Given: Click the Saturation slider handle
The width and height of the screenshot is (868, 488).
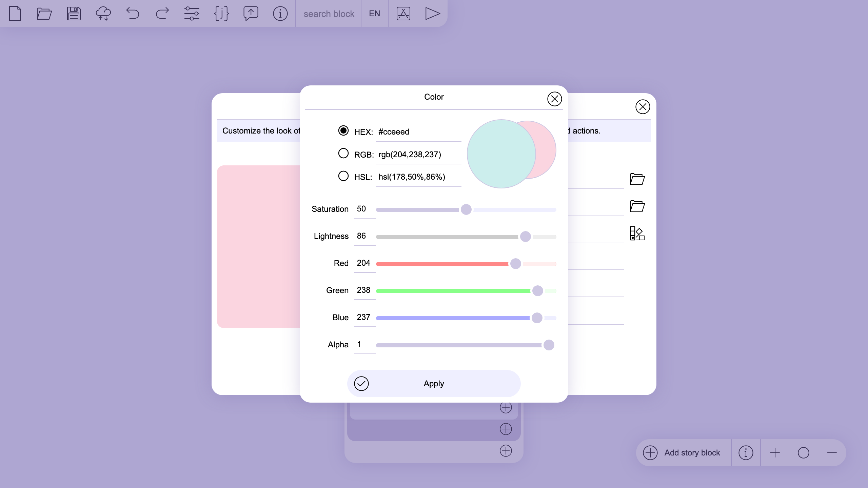Looking at the screenshot, I should coord(466,209).
